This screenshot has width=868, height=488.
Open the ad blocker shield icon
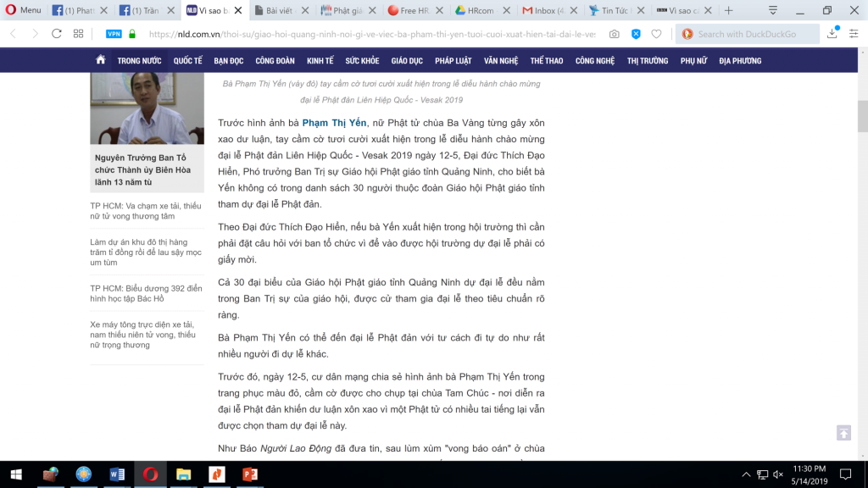click(x=636, y=34)
